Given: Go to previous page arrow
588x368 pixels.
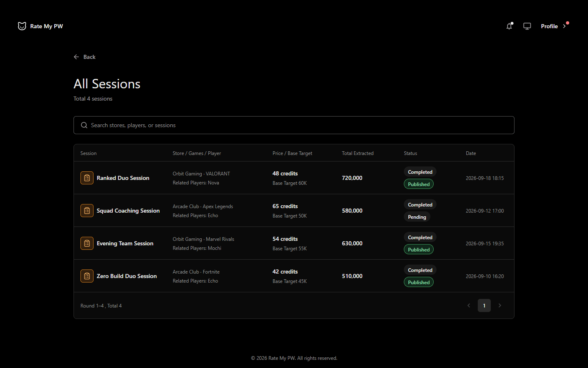Looking at the screenshot, I should (469, 305).
